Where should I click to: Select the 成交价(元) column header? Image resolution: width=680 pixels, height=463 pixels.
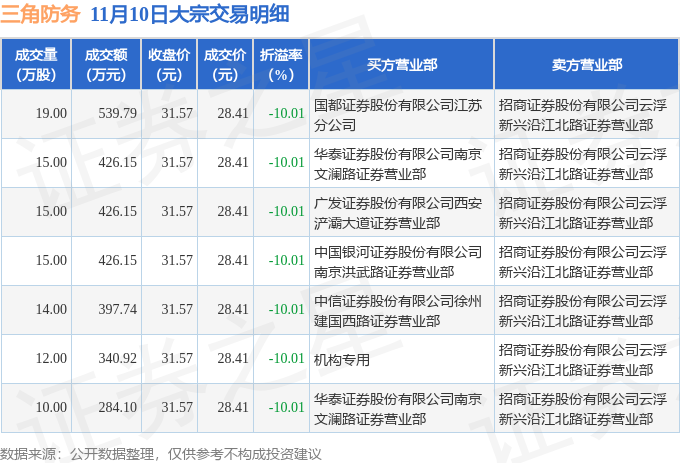pos(225,65)
